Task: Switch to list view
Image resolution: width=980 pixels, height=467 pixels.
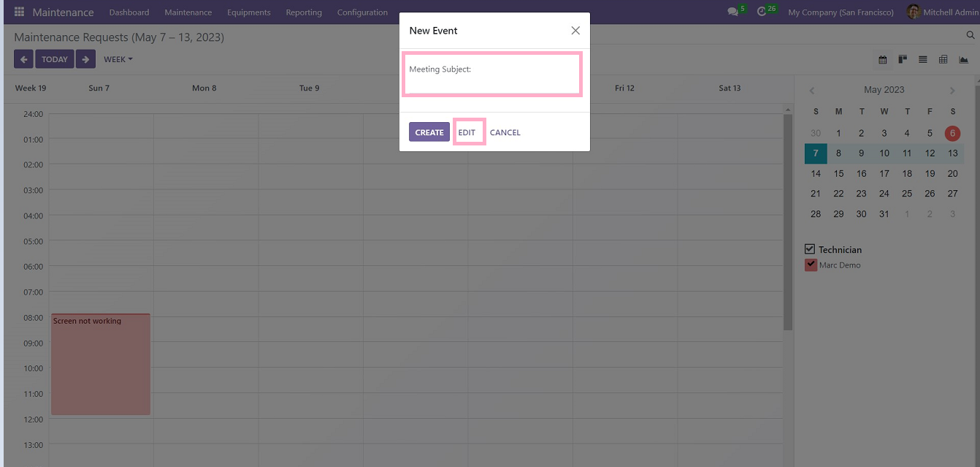Action: point(923,59)
